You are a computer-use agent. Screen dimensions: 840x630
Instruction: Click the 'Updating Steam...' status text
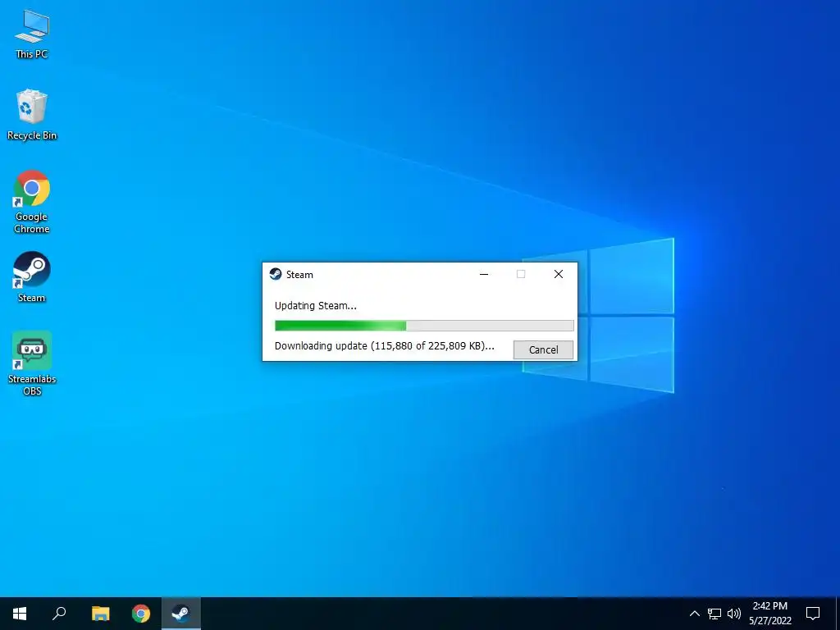coord(316,306)
